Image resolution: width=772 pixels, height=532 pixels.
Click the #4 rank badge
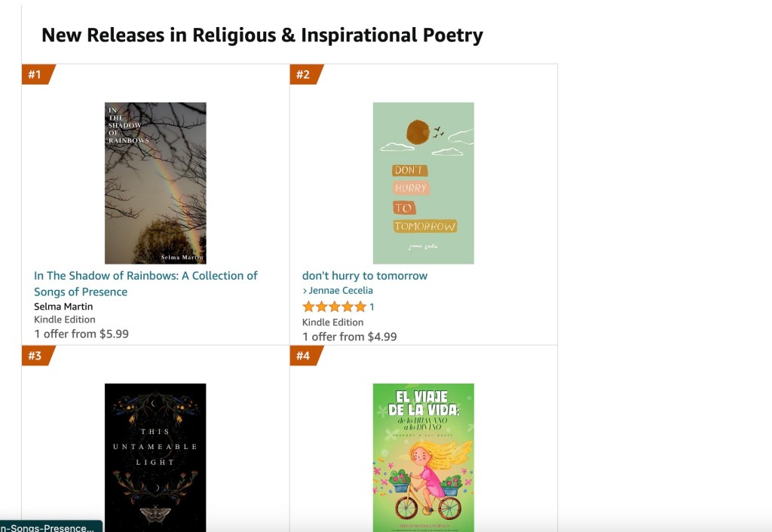tap(303, 356)
